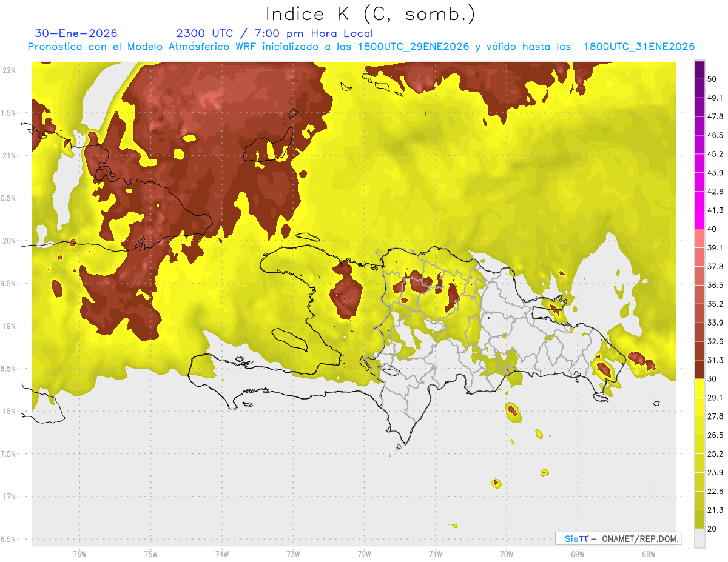Click the olive swatch just above 20

click(699, 519)
